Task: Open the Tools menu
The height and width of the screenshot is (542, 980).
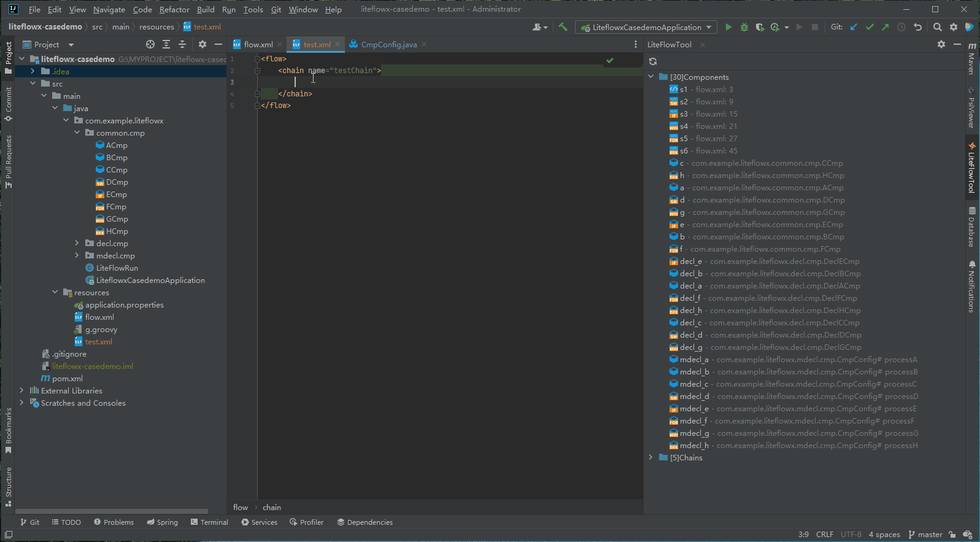Action: click(253, 9)
